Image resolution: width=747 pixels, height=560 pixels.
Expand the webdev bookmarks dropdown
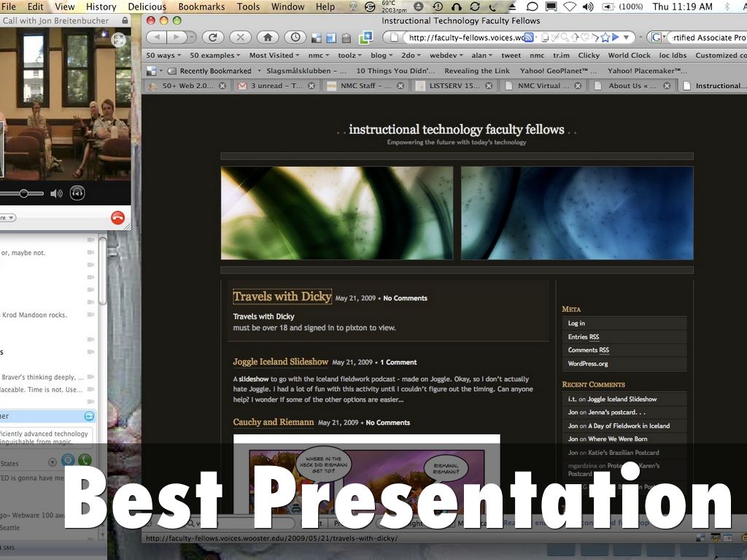[x=446, y=55]
